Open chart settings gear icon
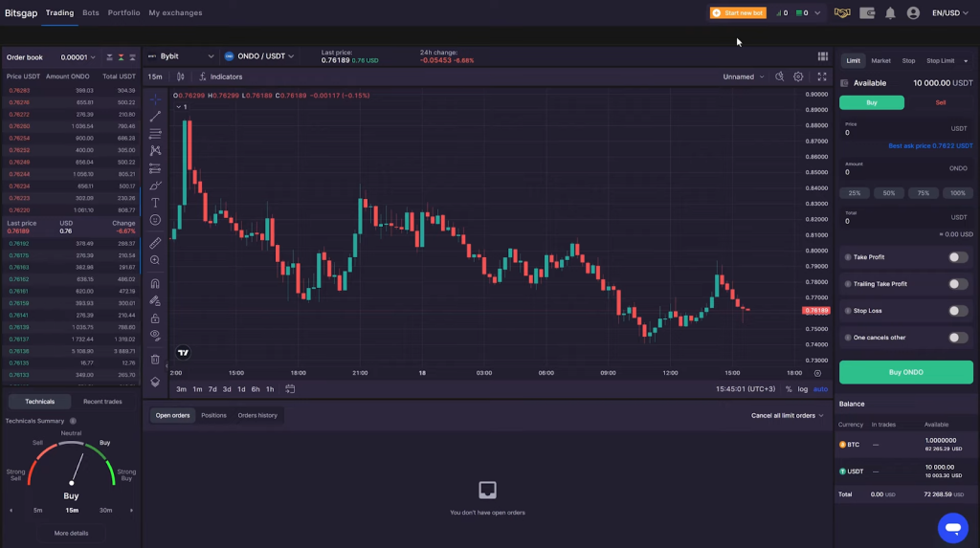 click(798, 77)
